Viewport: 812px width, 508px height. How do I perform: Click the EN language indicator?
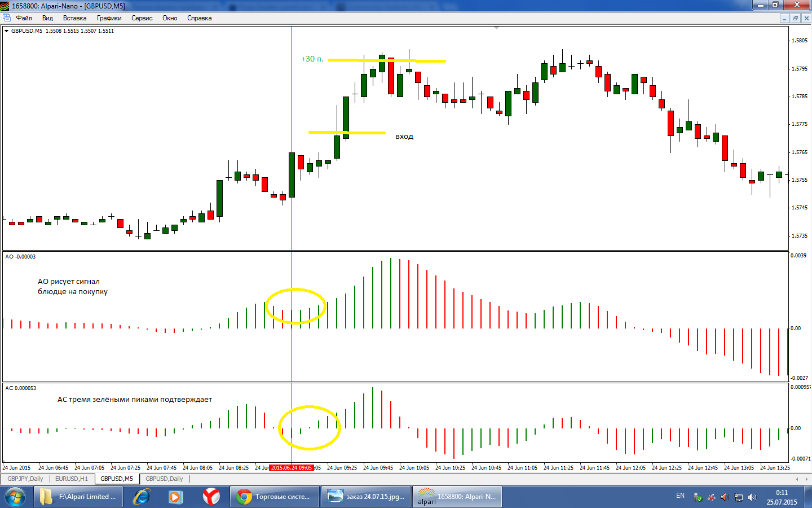point(680,496)
